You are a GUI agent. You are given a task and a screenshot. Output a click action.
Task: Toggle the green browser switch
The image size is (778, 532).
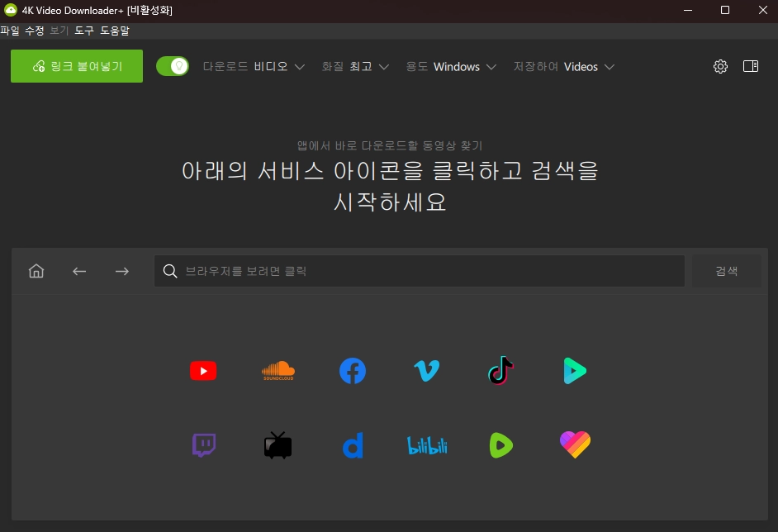coord(173,65)
